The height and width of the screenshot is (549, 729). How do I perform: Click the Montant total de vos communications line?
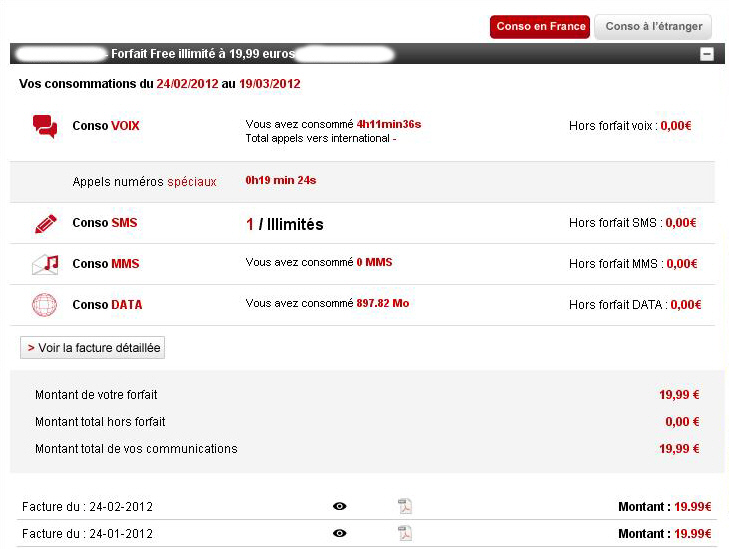click(x=367, y=449)
